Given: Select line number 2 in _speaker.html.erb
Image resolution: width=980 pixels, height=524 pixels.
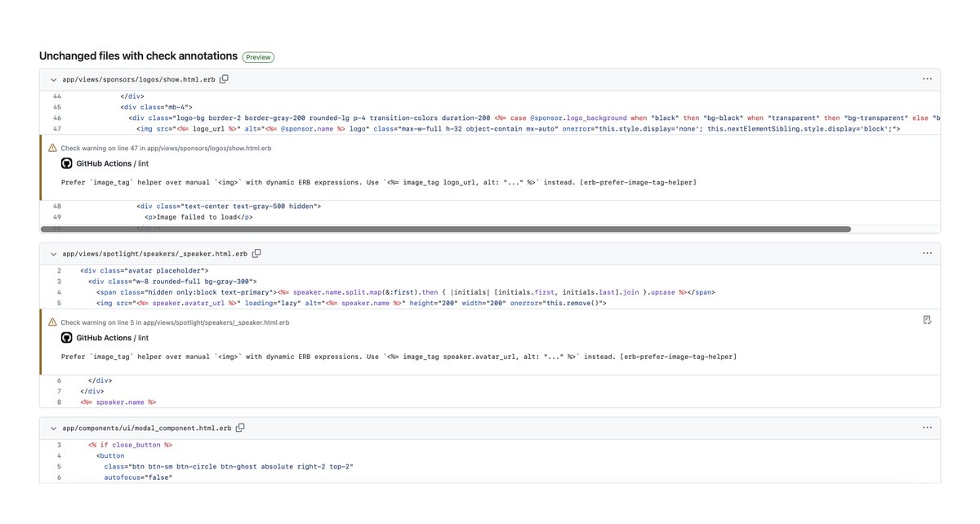Looking at the screenshot, I should click(59, 270).
